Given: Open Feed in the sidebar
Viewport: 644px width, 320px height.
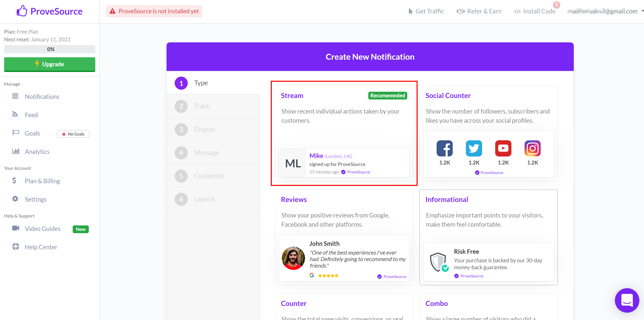Looking at the screenshot, I should [x=31, y=115].
